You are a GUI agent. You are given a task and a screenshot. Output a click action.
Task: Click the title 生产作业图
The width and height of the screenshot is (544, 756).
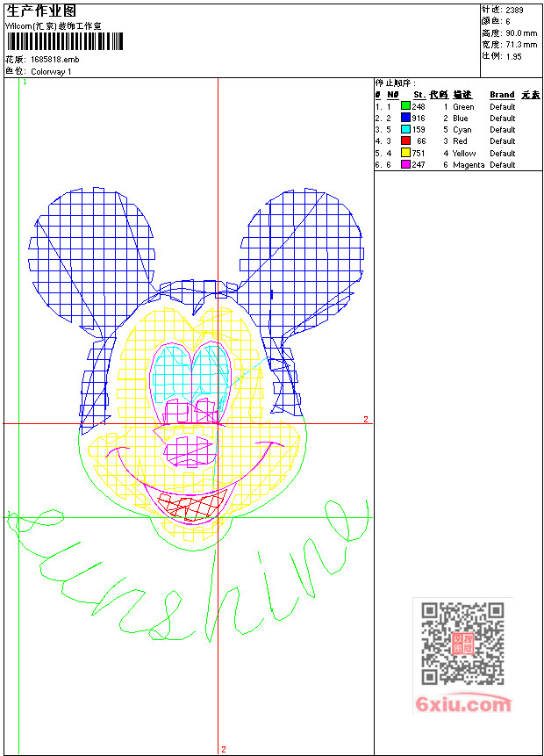pos(41,11)
